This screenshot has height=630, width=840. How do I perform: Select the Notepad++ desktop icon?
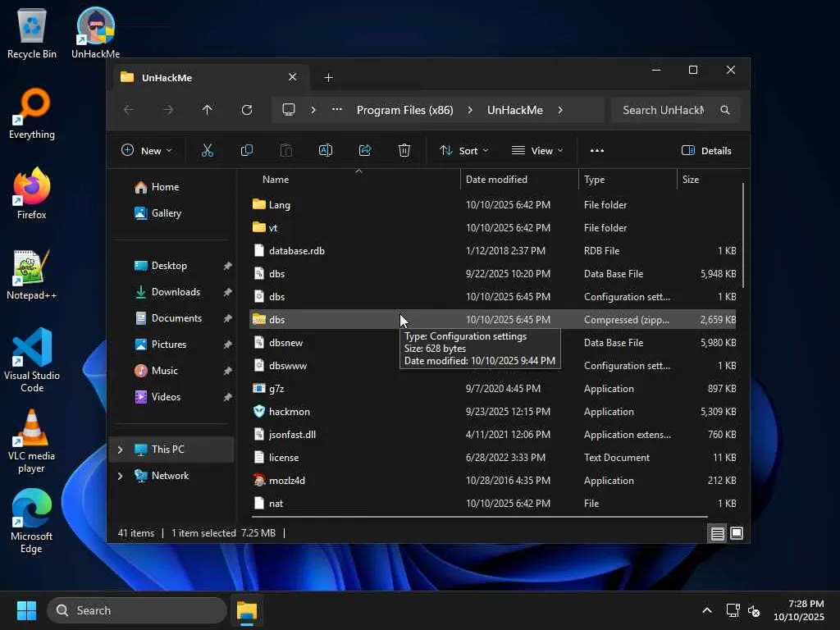coord(32,274)
